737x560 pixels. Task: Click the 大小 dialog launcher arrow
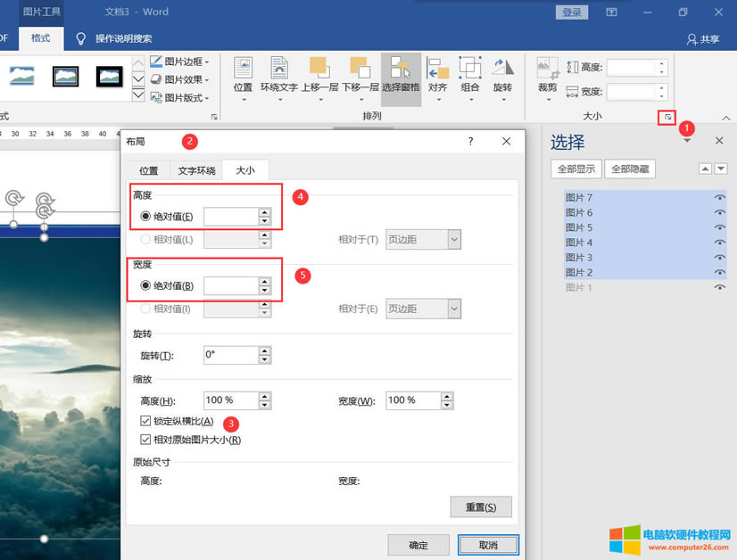667,117
